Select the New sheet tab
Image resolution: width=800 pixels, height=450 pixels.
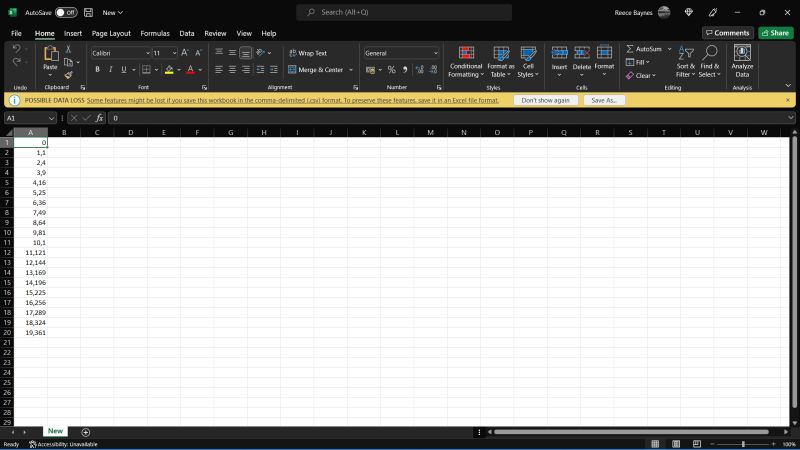click(55, 431)
